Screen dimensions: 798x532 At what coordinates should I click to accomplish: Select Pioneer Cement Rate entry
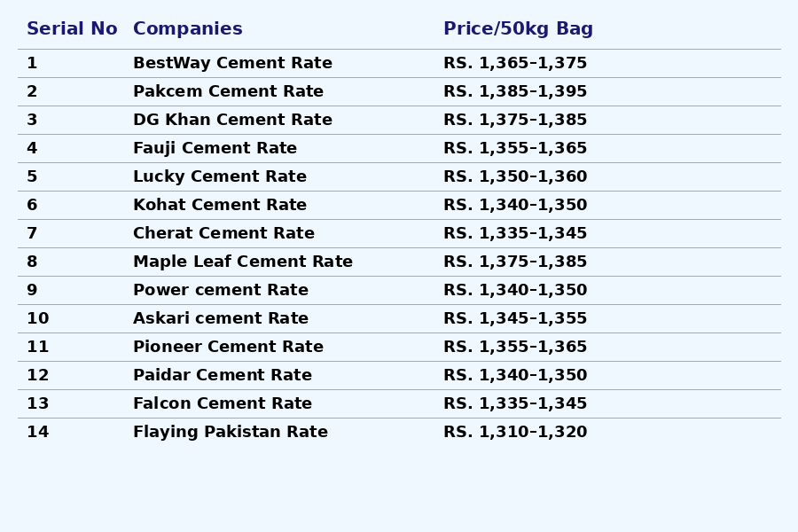pyautogui.click(x=228, y=348)
